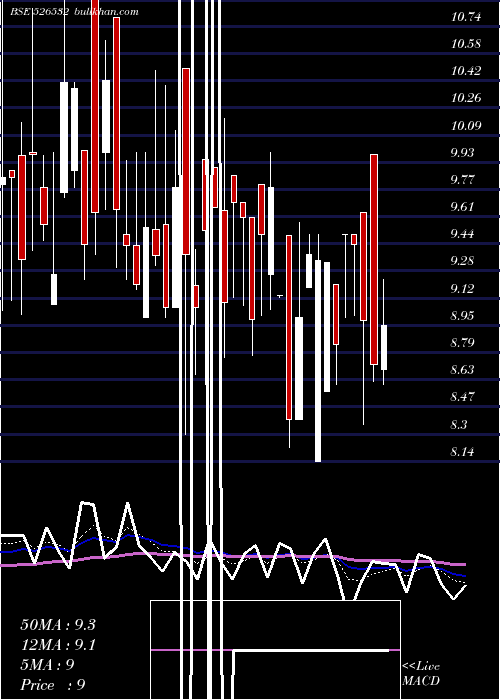This screenshot has width=500, height=700.
Task: Select the 10.74 price axis label
Action: click(466, 17)
